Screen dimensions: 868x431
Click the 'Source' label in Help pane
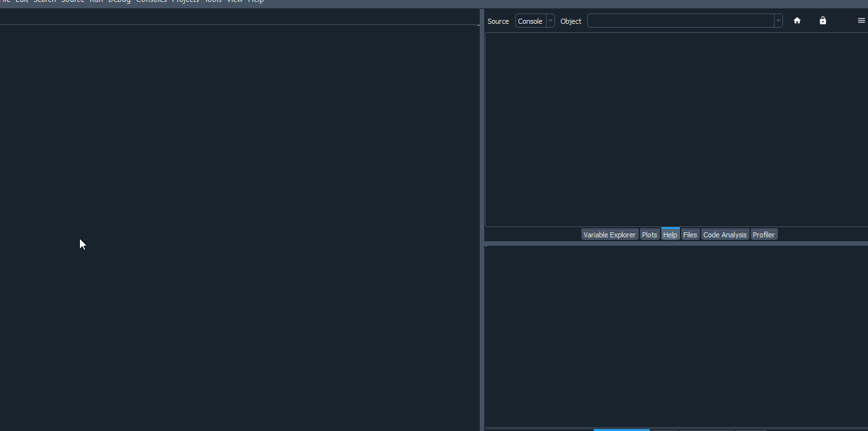point(498,21)
